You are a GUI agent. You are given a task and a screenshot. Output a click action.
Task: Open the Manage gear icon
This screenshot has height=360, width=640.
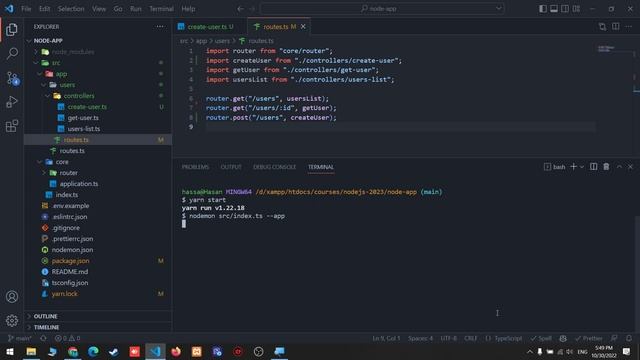[12, 320]
